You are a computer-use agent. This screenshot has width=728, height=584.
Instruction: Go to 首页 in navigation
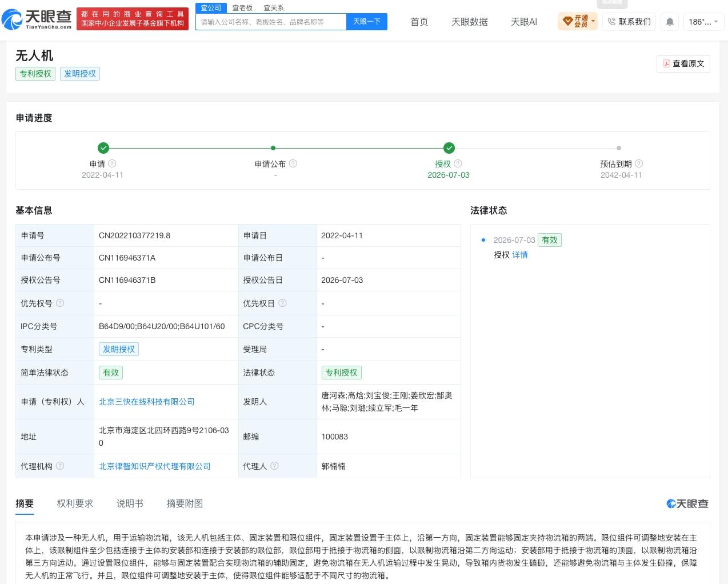pyautogui.click(x=419, y=22)
